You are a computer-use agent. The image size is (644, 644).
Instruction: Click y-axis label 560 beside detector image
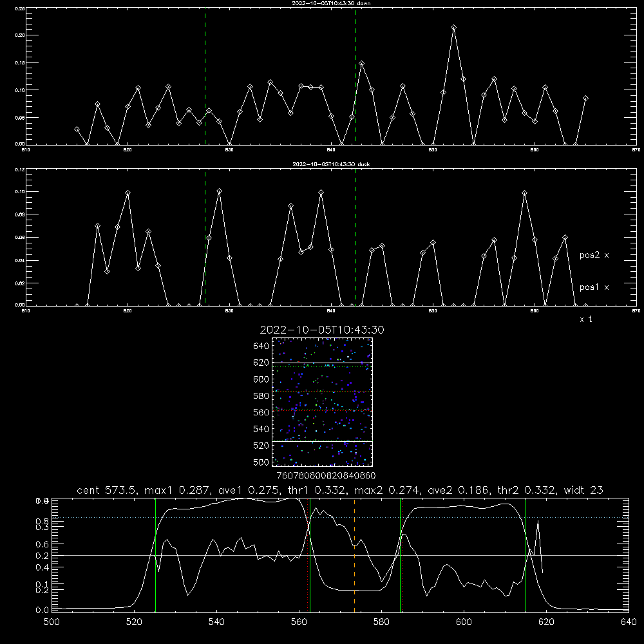261,412
